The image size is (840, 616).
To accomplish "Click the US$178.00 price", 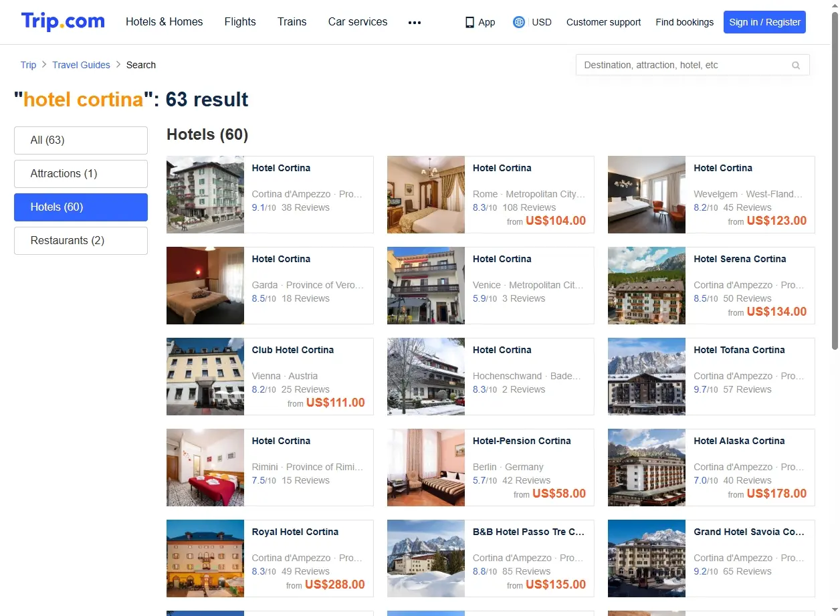I will click(776, 494).
